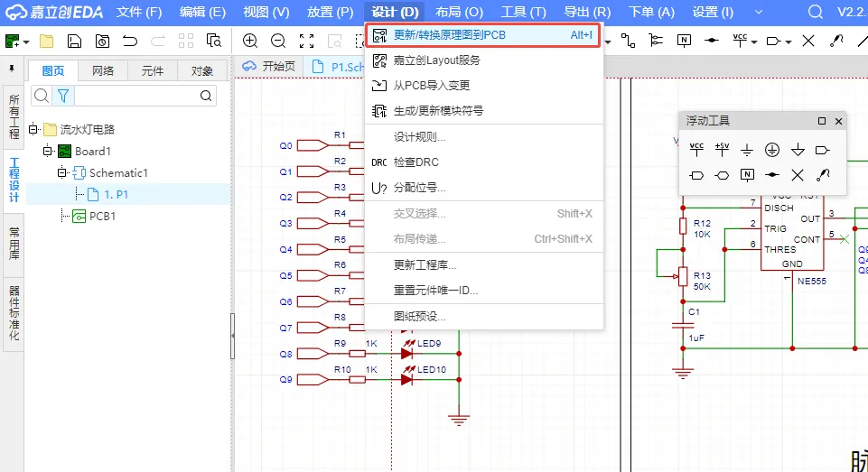Toggle the left panel pin icon

[x=12, y=69]
